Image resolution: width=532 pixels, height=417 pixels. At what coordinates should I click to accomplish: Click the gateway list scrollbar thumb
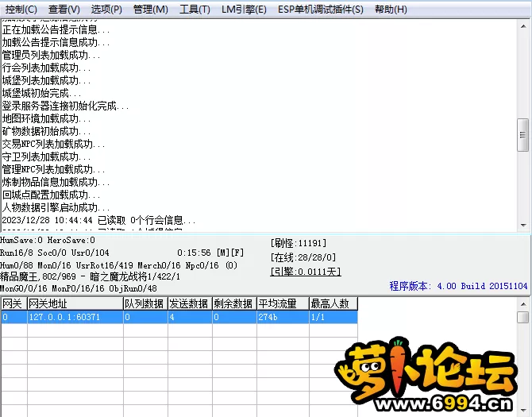[x=522, y=318]
